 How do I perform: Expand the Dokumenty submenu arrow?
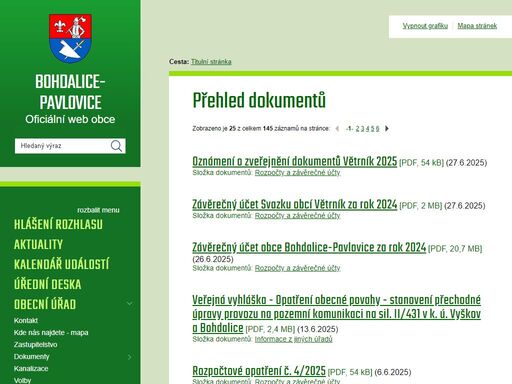(130, 357)
